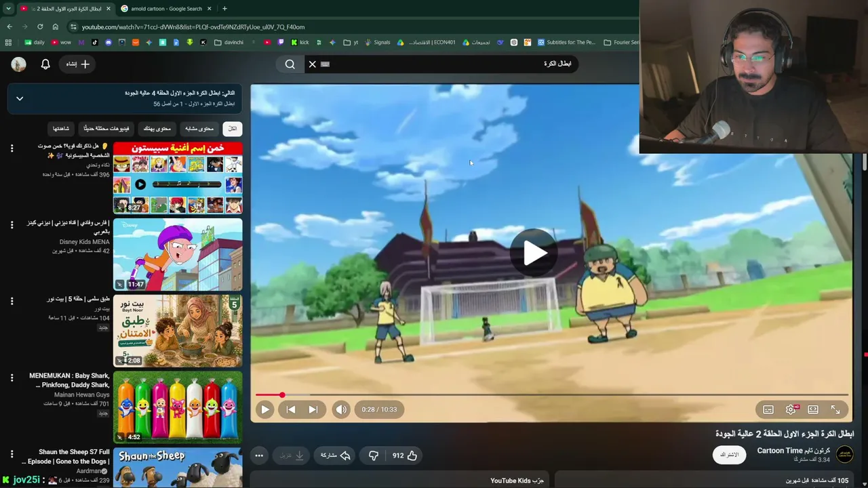This screenshot has width=868, height=488.
Task: Expand the playlist panel chevron
Action: click(x=20, y=98)
